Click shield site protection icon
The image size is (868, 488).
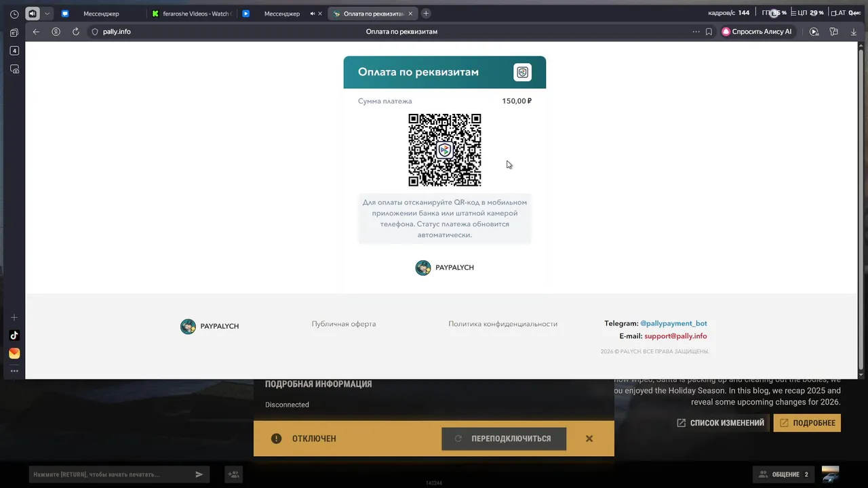95,32
